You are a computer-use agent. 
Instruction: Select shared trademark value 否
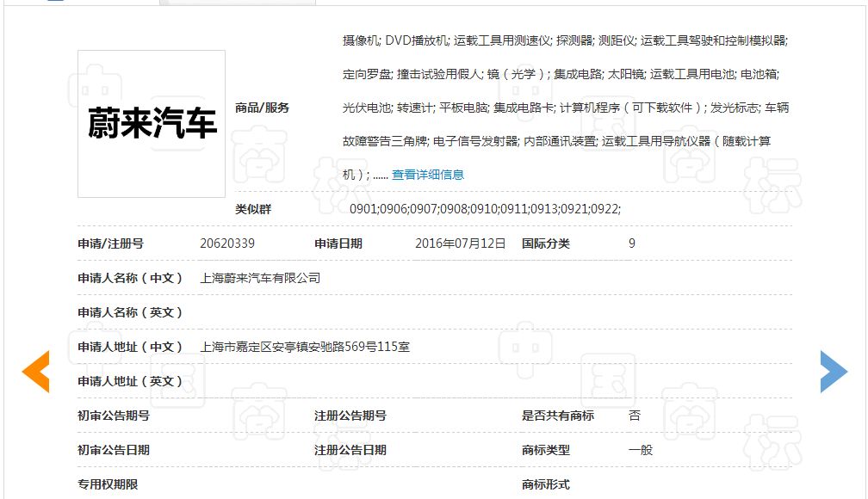635,416
